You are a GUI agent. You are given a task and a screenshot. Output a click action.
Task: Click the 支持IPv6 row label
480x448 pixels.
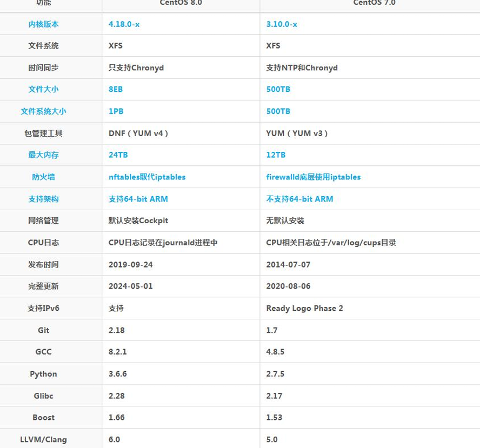tap(43, 308)
